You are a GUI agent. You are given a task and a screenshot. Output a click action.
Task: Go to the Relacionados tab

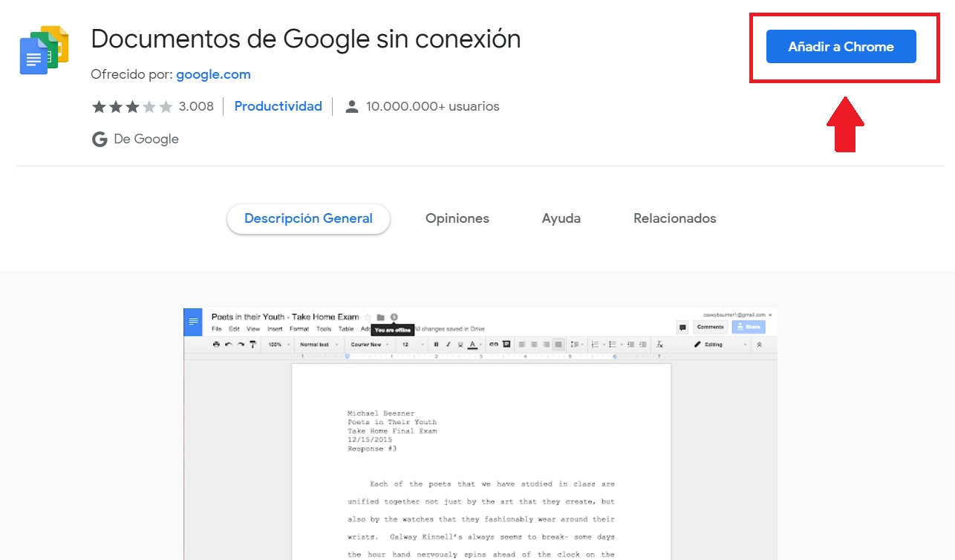675,218
